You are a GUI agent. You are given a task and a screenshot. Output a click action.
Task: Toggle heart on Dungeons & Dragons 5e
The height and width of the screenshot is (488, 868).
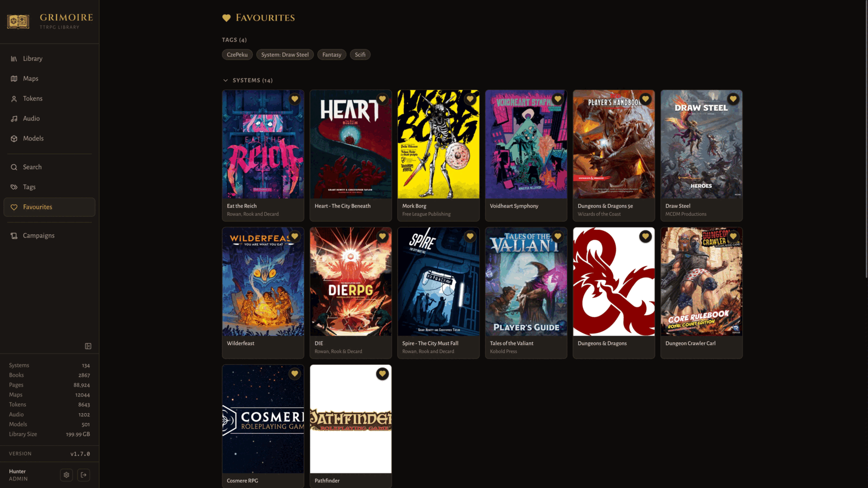point(646,99)
